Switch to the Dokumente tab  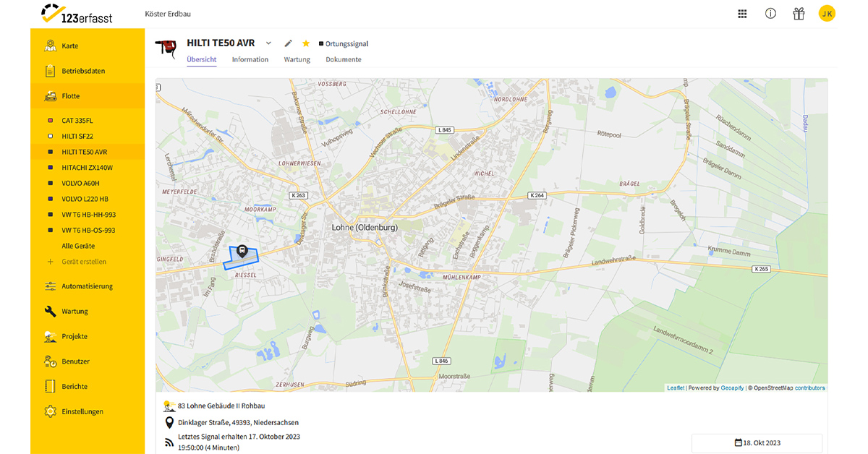[x=344, y=59]
